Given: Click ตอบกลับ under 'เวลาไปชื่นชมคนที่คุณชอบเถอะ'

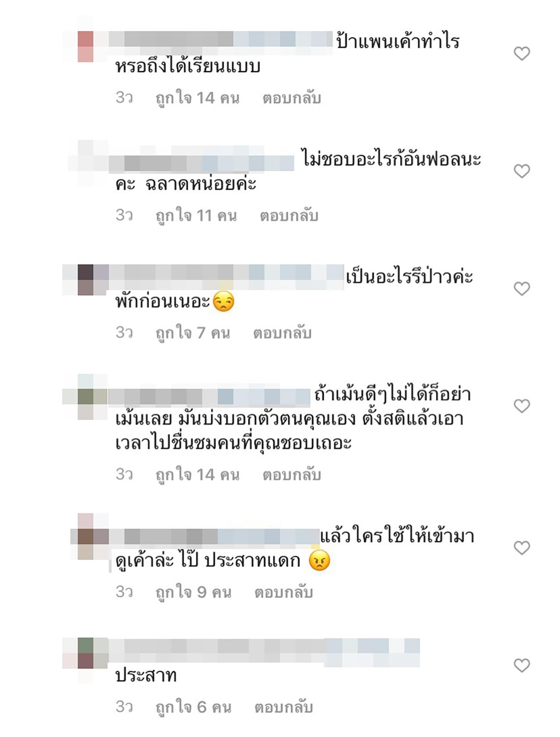Looking at the screenshot, I should tap(291, 475).
